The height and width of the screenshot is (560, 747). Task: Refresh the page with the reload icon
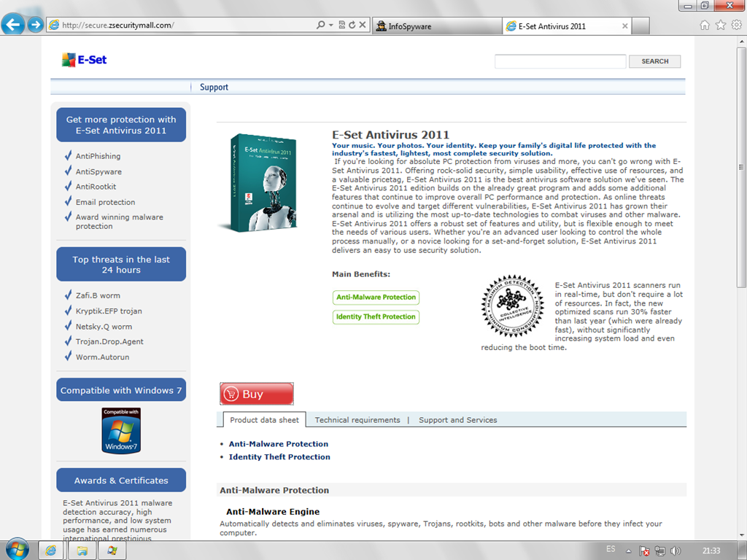click(352, 25)
